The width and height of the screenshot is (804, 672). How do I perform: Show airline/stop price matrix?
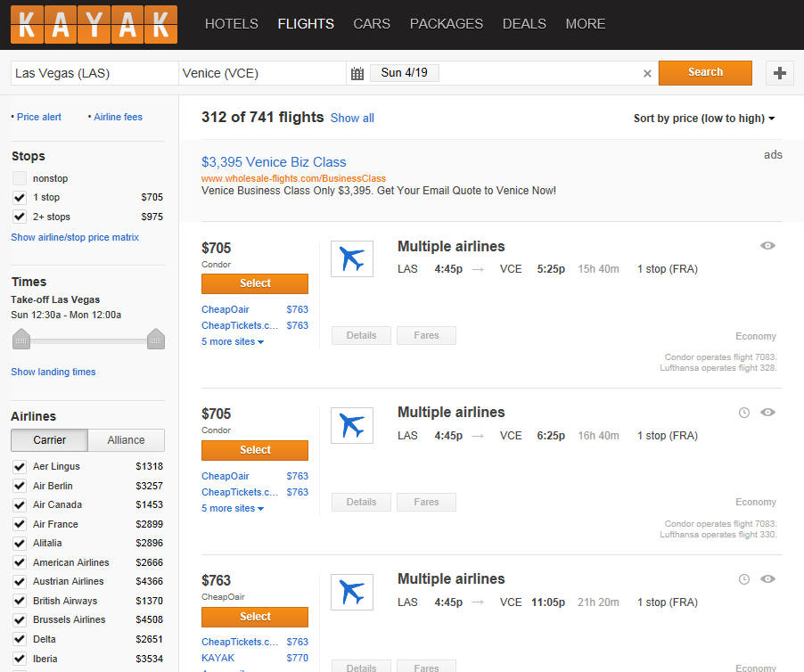click(x=75, y=237)
